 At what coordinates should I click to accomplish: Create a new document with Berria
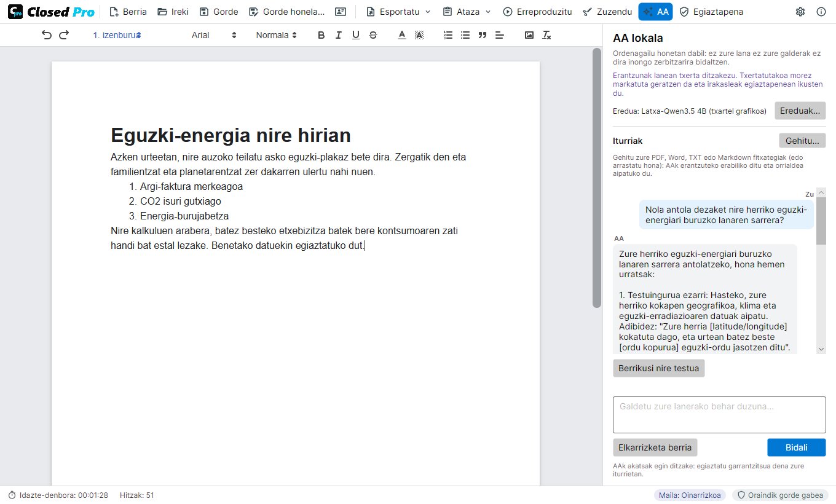click(x=128, y=12)
